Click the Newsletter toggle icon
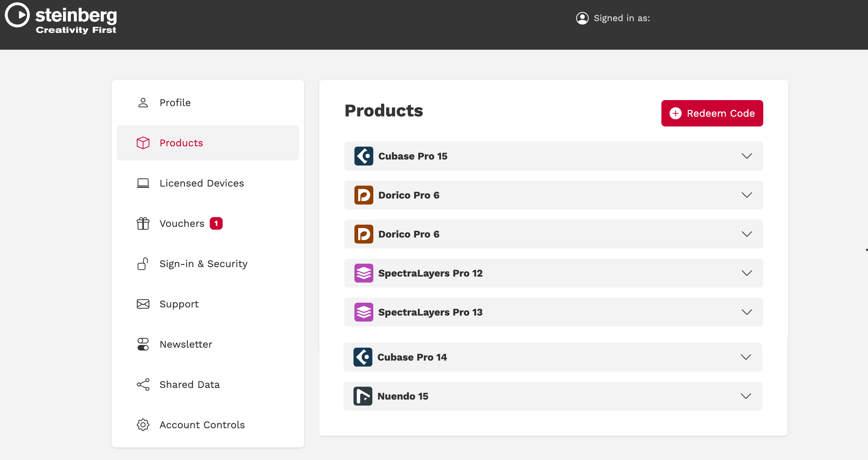This screenshot has width=868, height=460. [x=143, y=344]
